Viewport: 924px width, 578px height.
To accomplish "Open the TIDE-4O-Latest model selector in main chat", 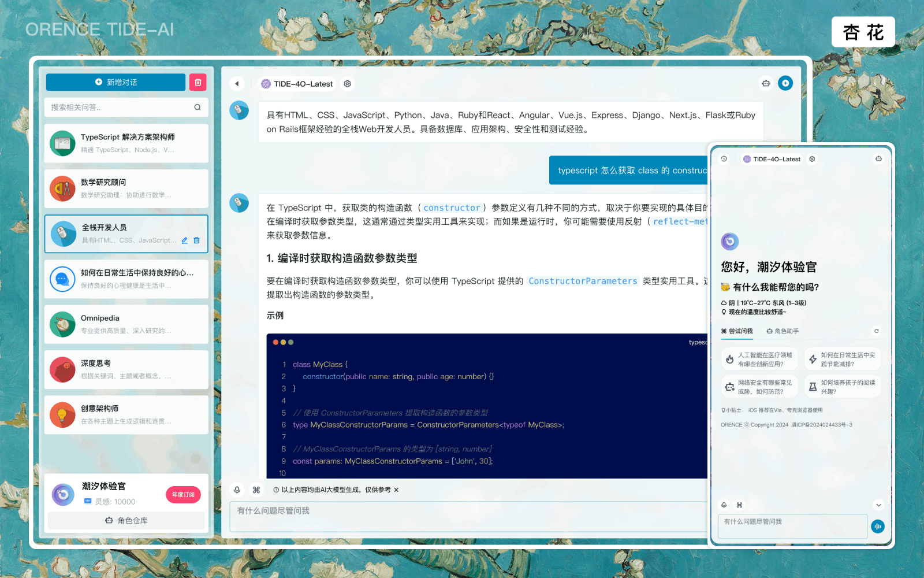I will point(297,84).
